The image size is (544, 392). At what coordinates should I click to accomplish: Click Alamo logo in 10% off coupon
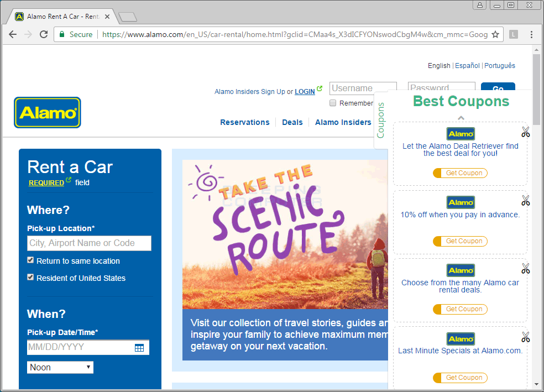click(x=461, y=202)
